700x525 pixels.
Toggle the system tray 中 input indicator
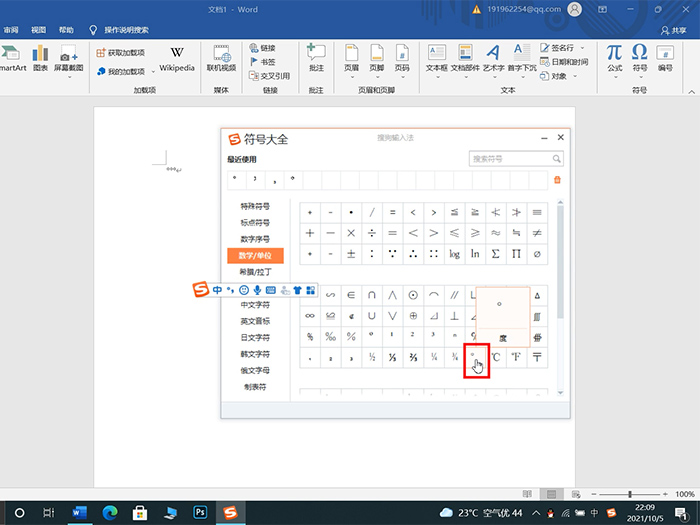point(595,512)
